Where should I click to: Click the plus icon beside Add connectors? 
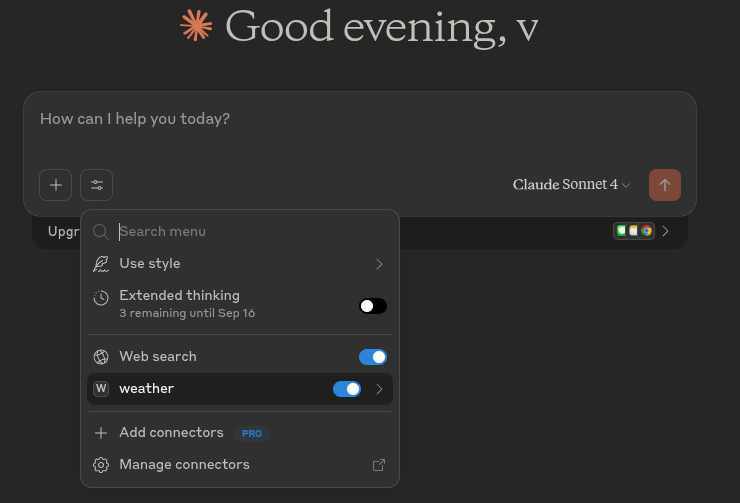pos(101,433)
